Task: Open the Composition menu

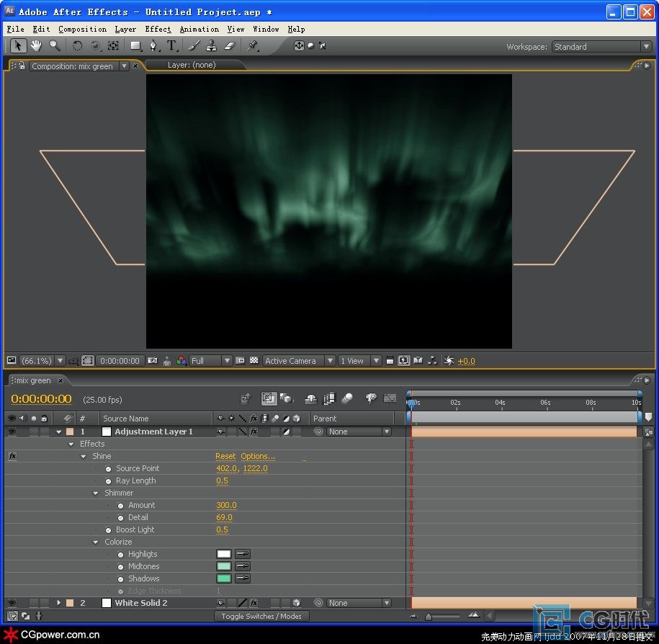Action: (82, 29)
